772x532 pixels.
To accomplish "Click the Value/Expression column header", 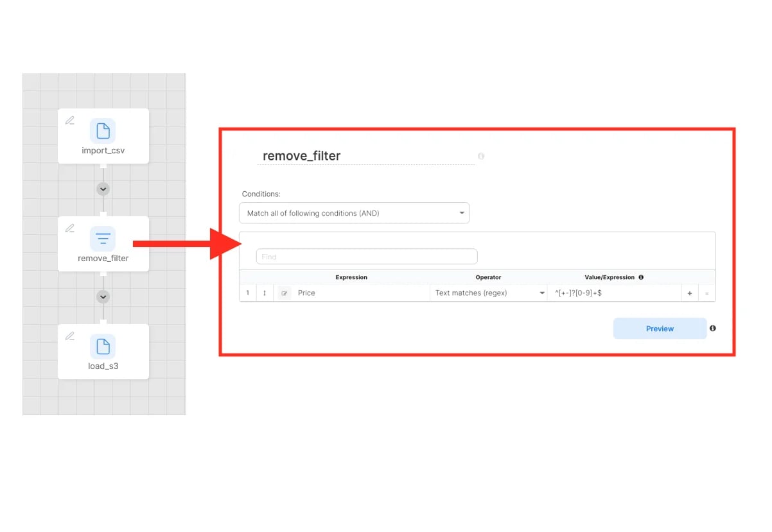I will pyautogui.click(x=610, y=277).
